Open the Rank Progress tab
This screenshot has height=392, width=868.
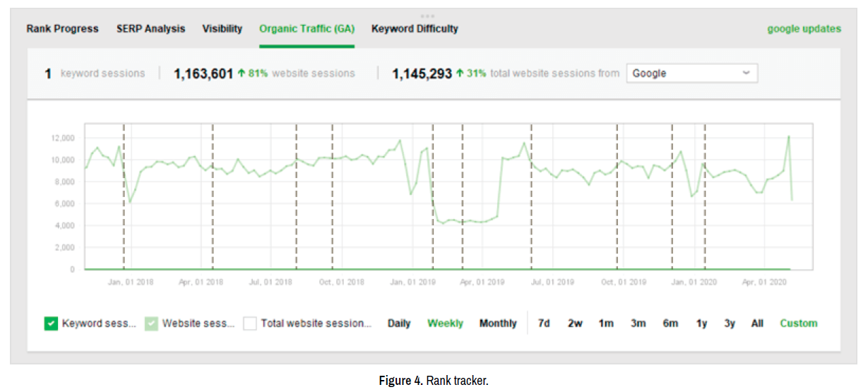62,29
